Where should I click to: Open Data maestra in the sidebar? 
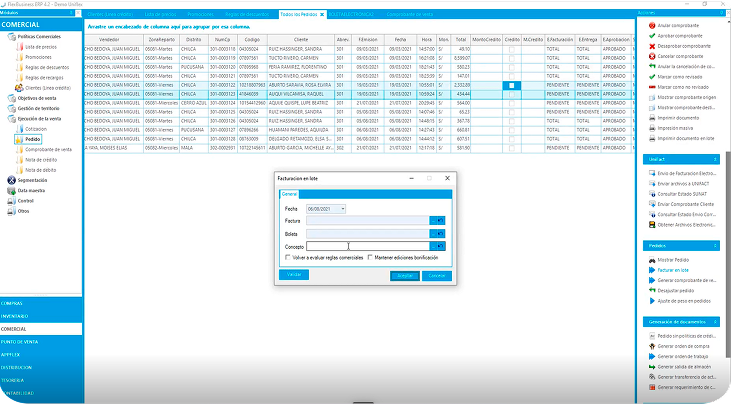11,189
